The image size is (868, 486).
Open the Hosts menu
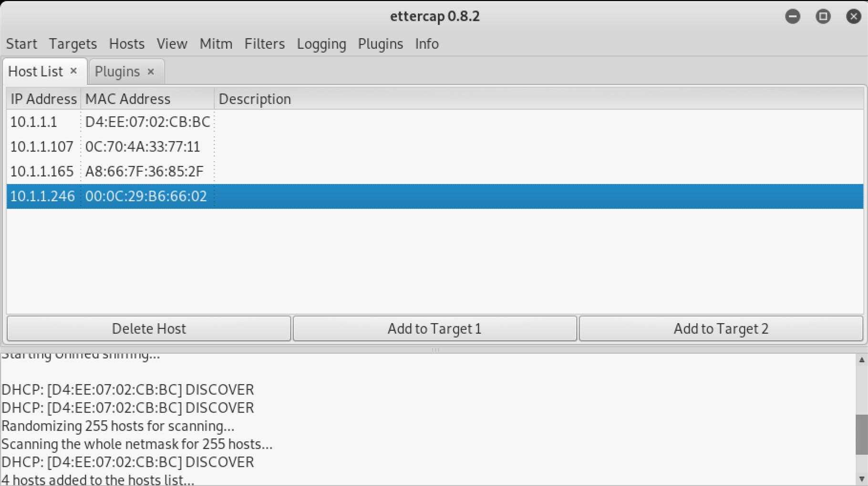pyautogui.click(x=127, y=44)
